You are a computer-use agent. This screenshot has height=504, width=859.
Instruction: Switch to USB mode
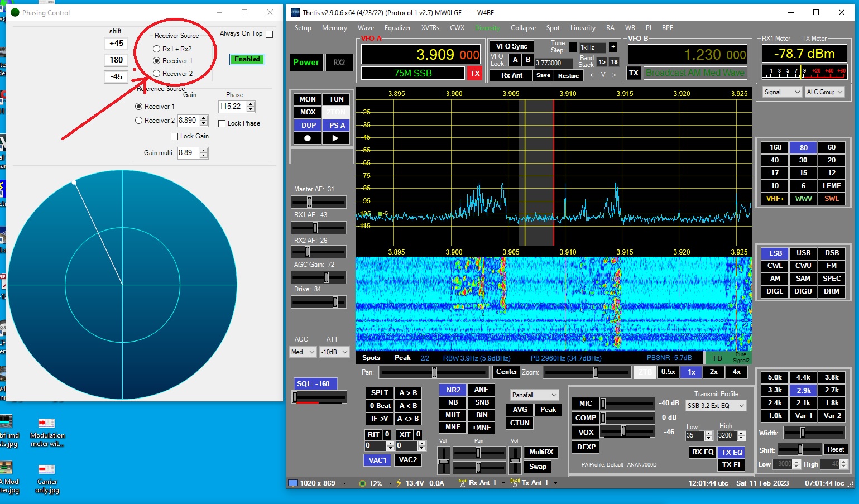click(x=803, y=253)
